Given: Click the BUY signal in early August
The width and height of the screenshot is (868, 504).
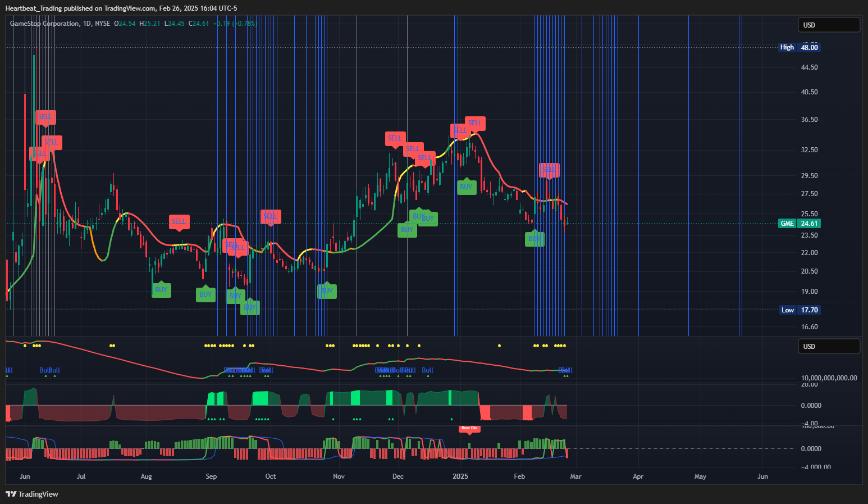Looking at the screenshot, I should (161, 290).
